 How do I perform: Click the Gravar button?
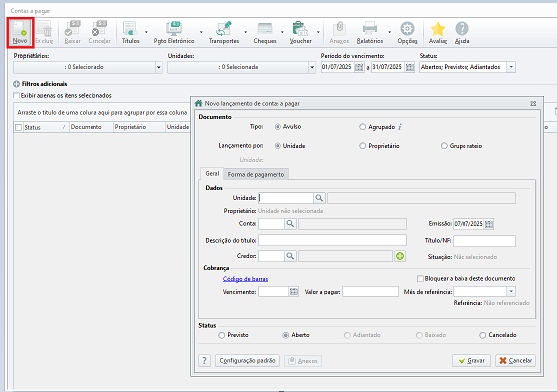tap(471, 361)
